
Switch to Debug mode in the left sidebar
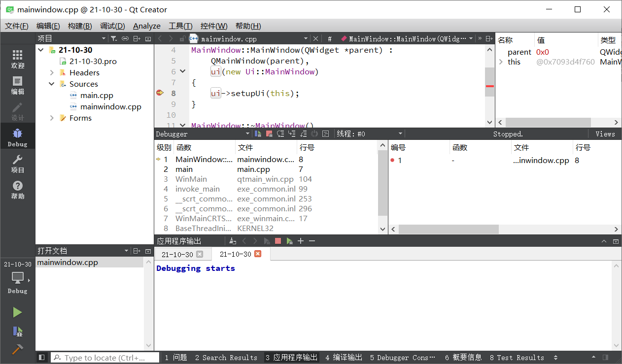tap(18, 136)
